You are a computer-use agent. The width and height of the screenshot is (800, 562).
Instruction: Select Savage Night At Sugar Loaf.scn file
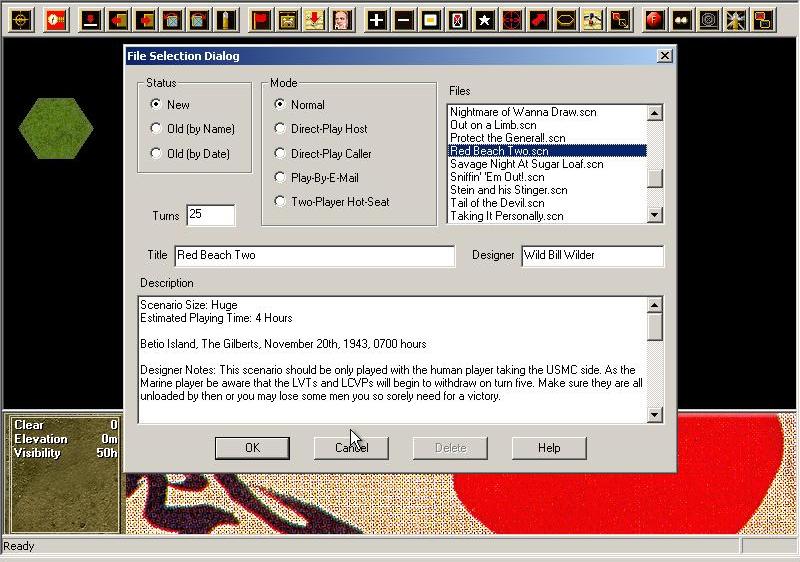(526, 164)
